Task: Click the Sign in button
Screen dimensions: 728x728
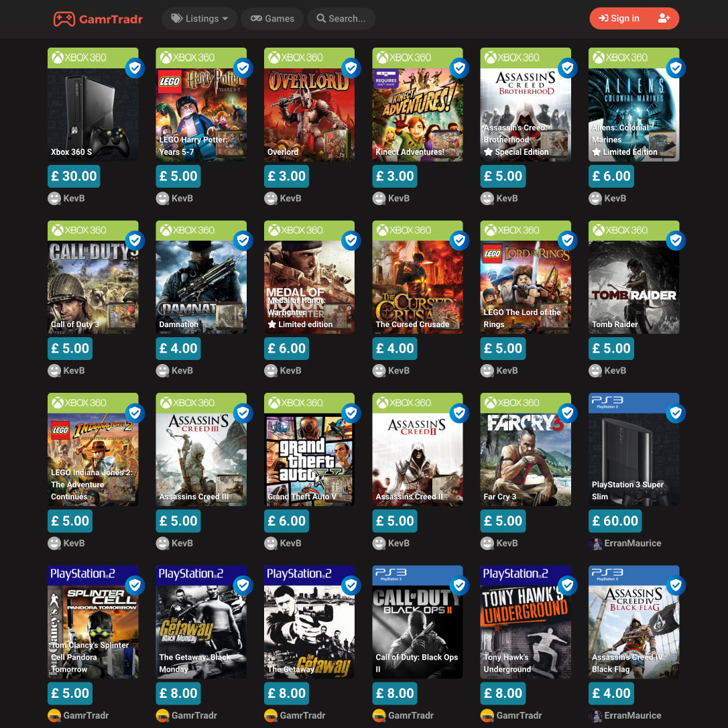Action: 619,19
